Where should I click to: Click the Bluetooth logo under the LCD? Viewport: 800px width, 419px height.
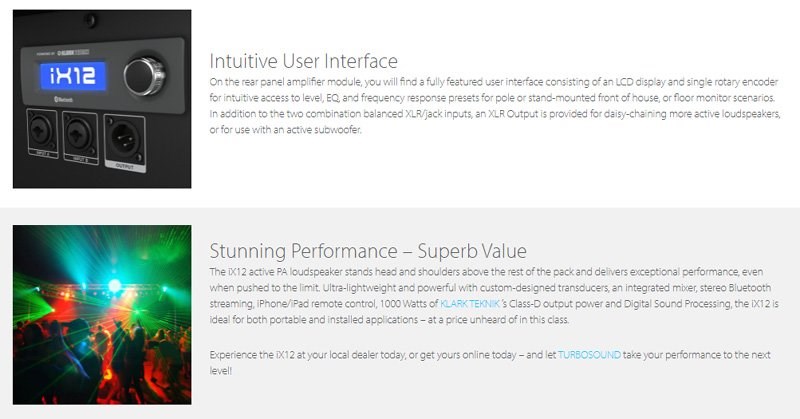[x=64, y=100]
